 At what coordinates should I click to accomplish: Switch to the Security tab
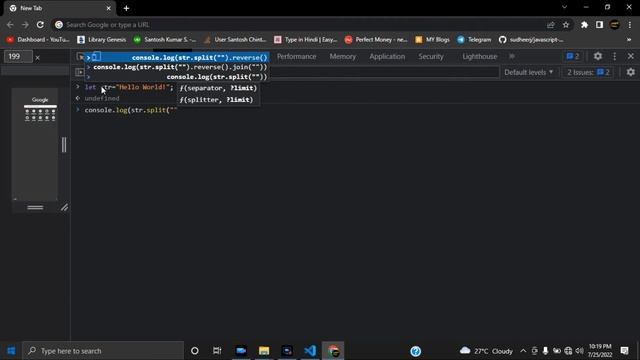[x=431, y=56]
